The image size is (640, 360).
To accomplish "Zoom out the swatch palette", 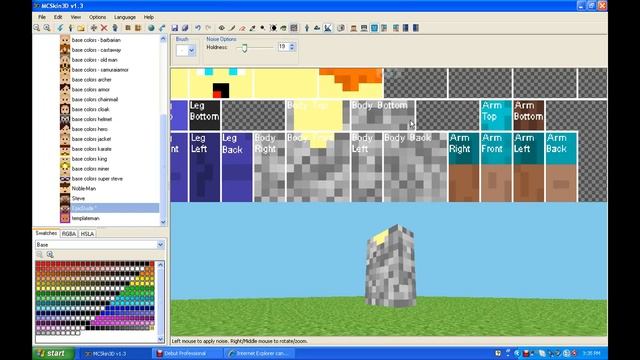I will 40,254.
